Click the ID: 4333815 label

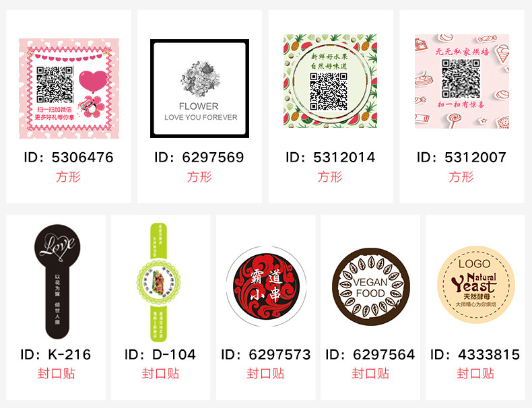[475, 355]
